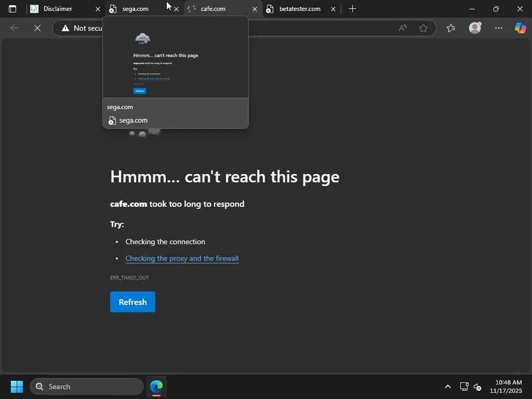Open the tab actions menu icon
The image size is (532, 399).
[12, 9]
